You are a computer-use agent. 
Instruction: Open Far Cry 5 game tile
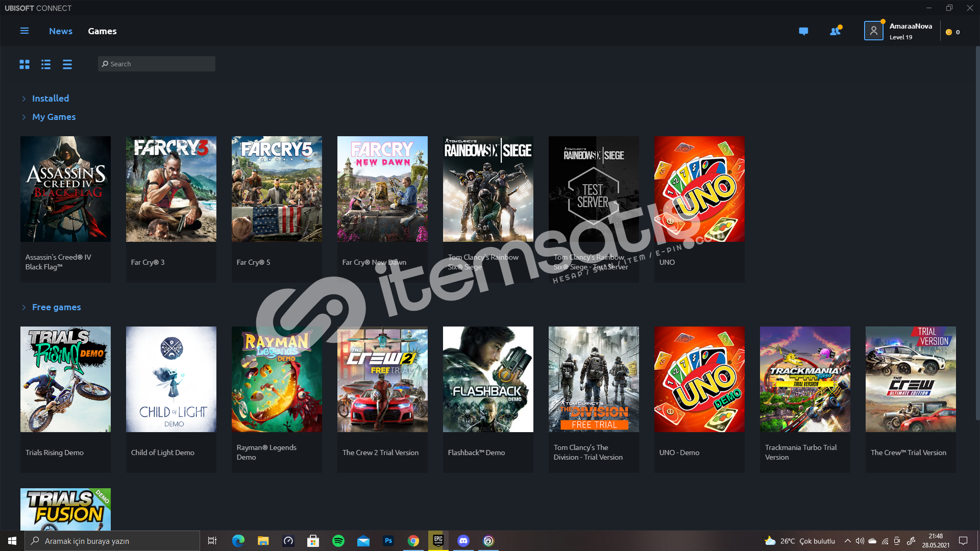click(x=277, y=189)
